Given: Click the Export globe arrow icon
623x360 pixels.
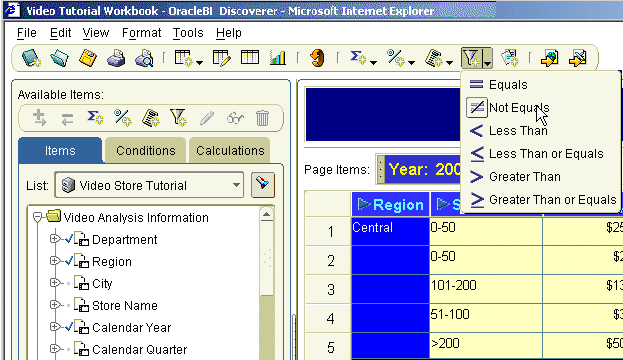Looking at the screenshot, I should coord(549,58).
